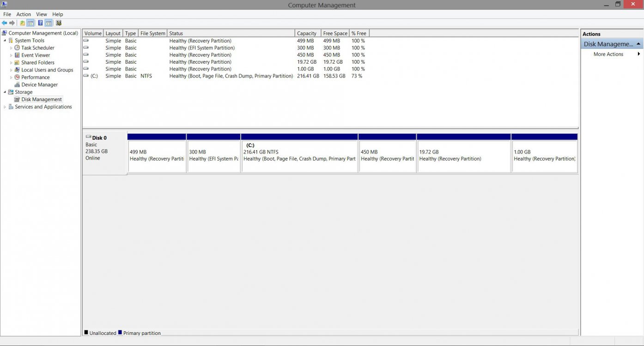Sort by the % Free column header

[x=359, y=33]
